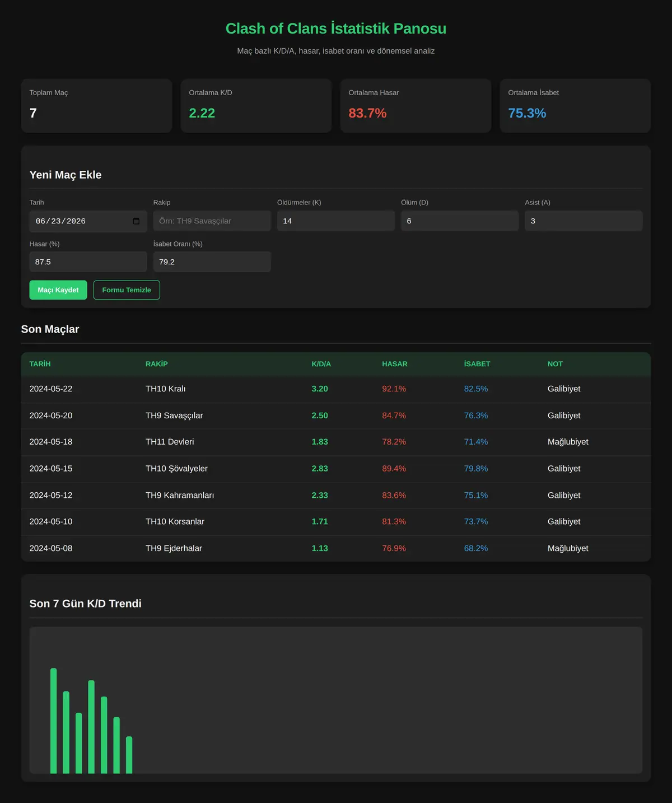Click the Ortalama K/D value 2.22
The height and width of the screenshot is (803, 672).
202,113
